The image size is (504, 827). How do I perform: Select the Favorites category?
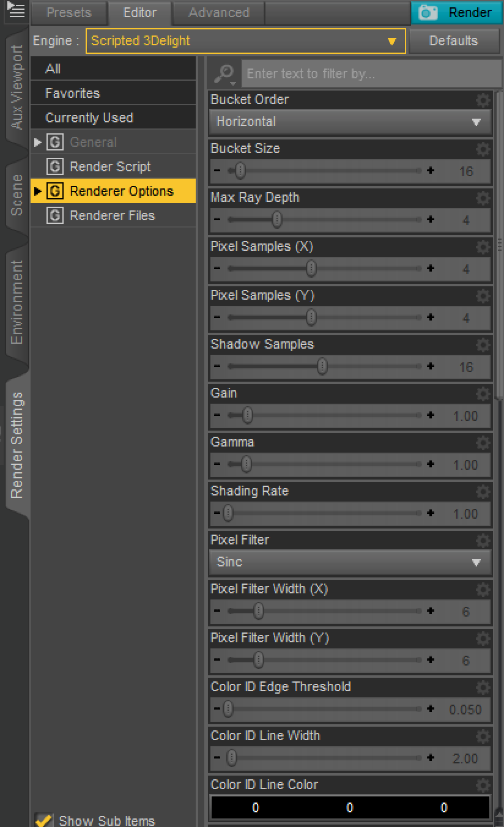(113, 94)
